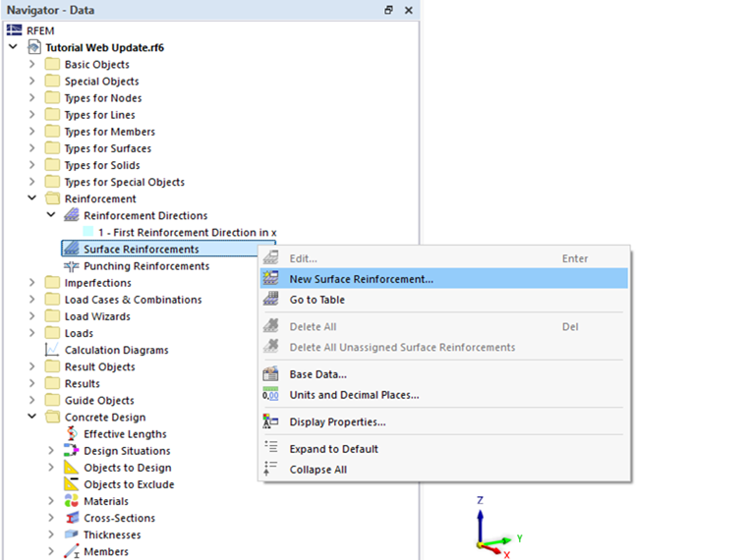
Task: Expand the Results folder
Action: [31, 383]
